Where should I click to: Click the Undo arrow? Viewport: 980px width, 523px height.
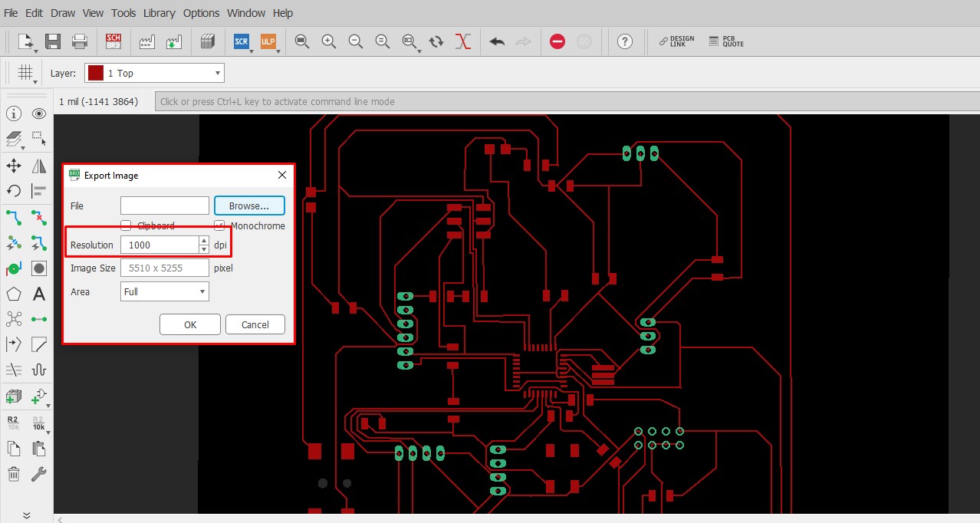(497, 41)
